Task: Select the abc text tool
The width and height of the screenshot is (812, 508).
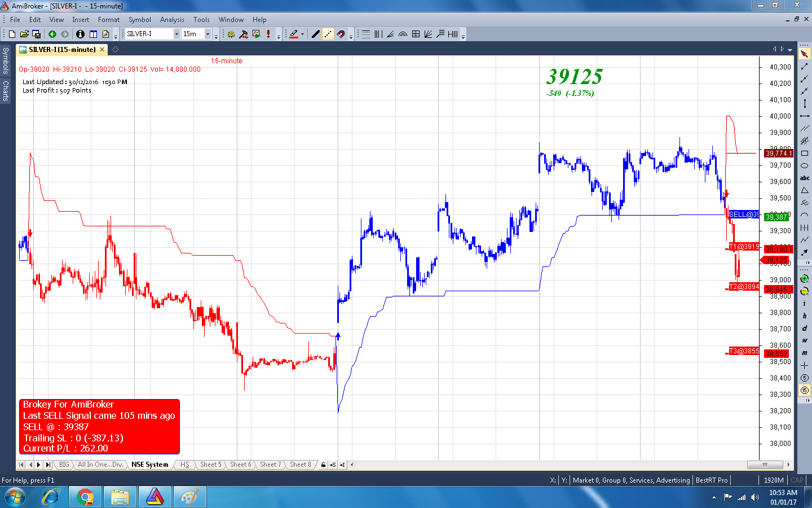Action: click(805, 178)
